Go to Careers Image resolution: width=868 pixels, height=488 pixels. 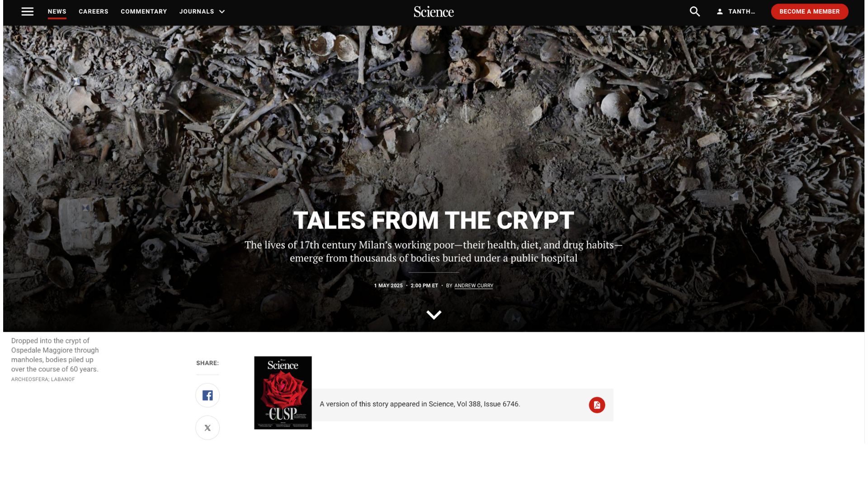(94, 12)
